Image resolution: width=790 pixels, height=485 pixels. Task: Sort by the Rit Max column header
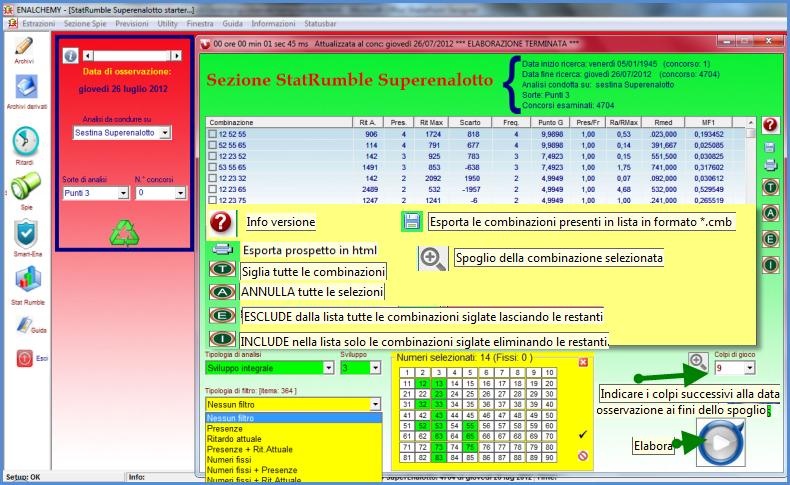pos(431,122)
